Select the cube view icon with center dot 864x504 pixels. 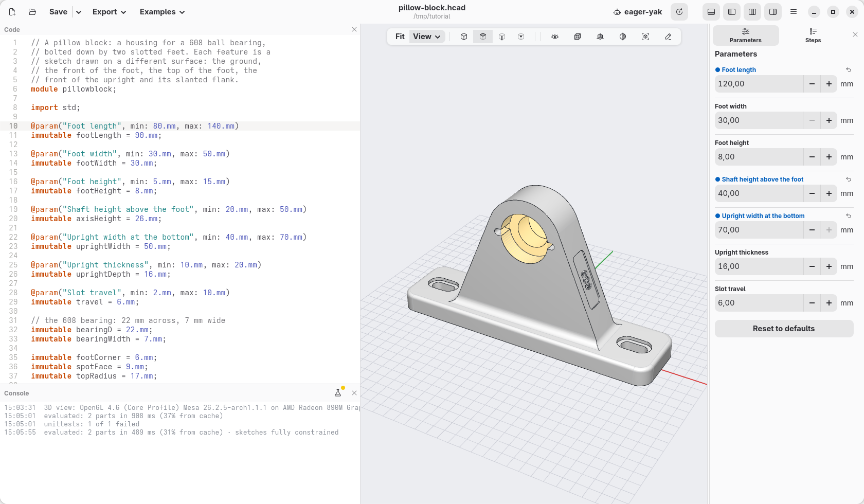coord(521,37)
